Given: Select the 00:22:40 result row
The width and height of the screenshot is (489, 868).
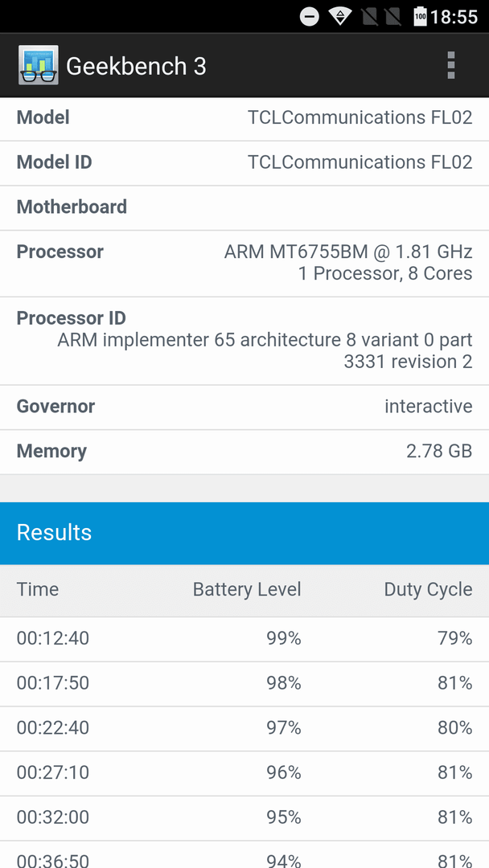Looking at the screenshot, I should click(244, 728).
